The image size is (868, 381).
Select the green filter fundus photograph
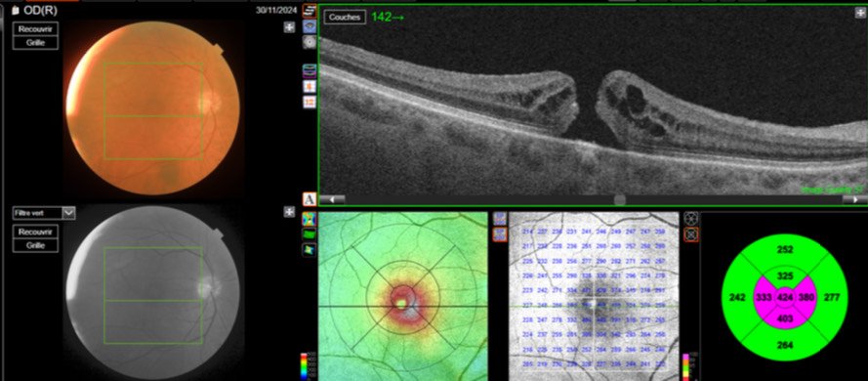(x=152, y=292)
